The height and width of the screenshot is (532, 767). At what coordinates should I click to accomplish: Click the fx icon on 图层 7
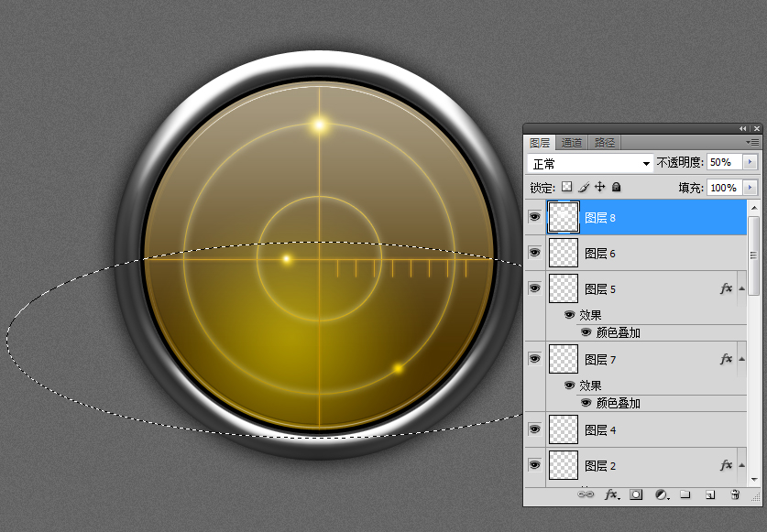(726, 359)
